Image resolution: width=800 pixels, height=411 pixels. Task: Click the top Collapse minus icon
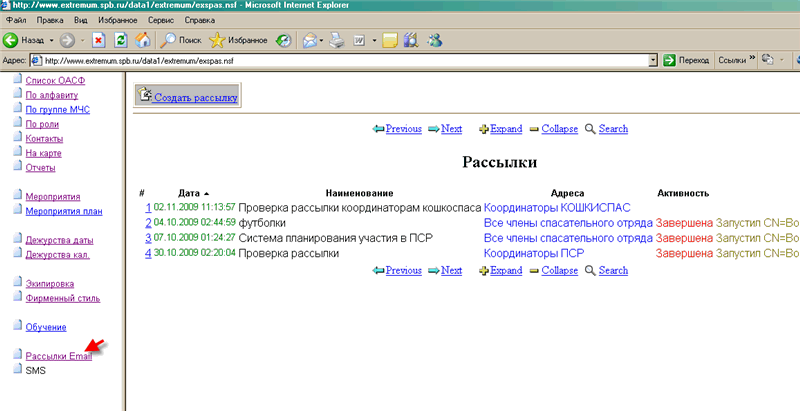[534, 130]
